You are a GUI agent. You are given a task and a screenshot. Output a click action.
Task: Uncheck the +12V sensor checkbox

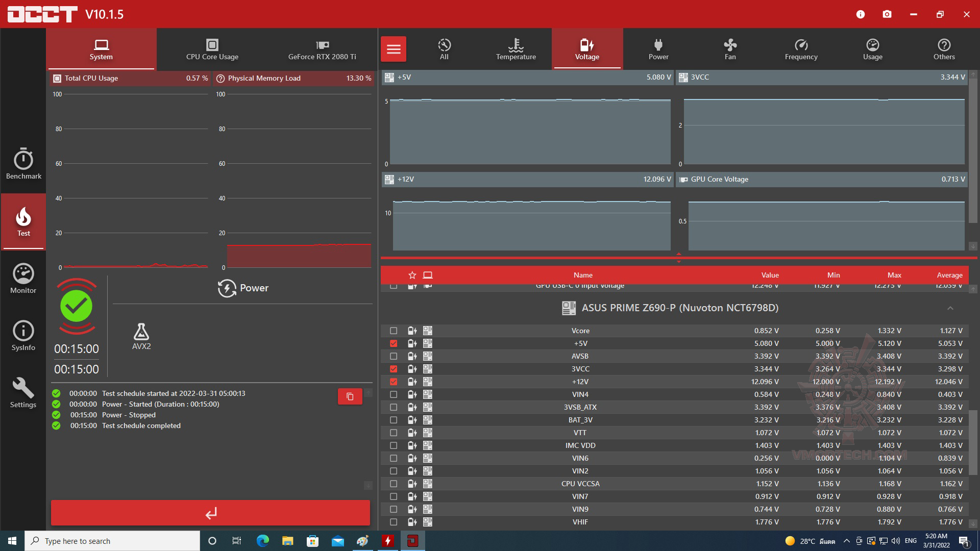[394, 382]
